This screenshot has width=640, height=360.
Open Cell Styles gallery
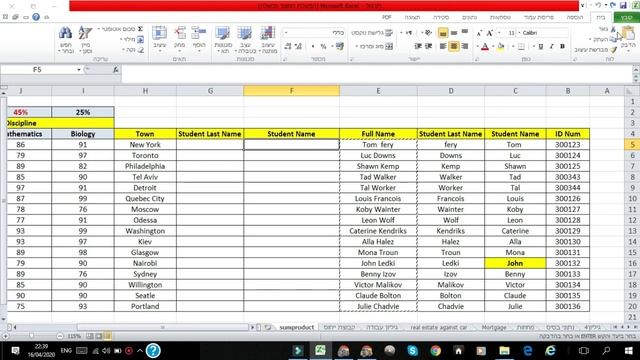[x=223, y=39]
